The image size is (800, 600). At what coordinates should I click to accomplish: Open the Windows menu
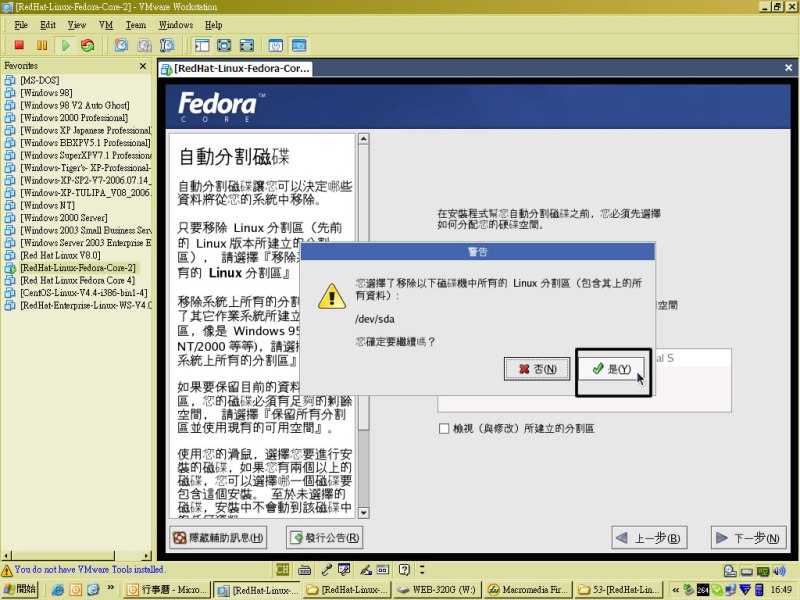(176, 24)
